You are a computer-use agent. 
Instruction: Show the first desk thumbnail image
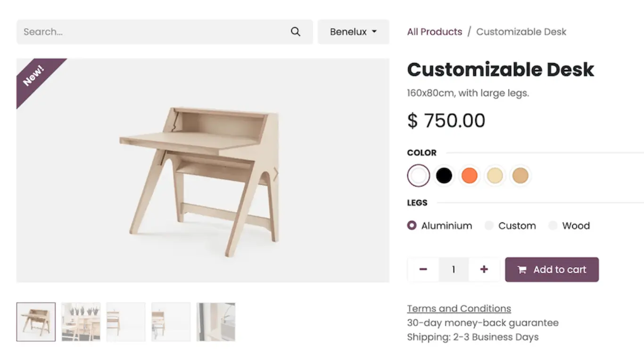36,322
